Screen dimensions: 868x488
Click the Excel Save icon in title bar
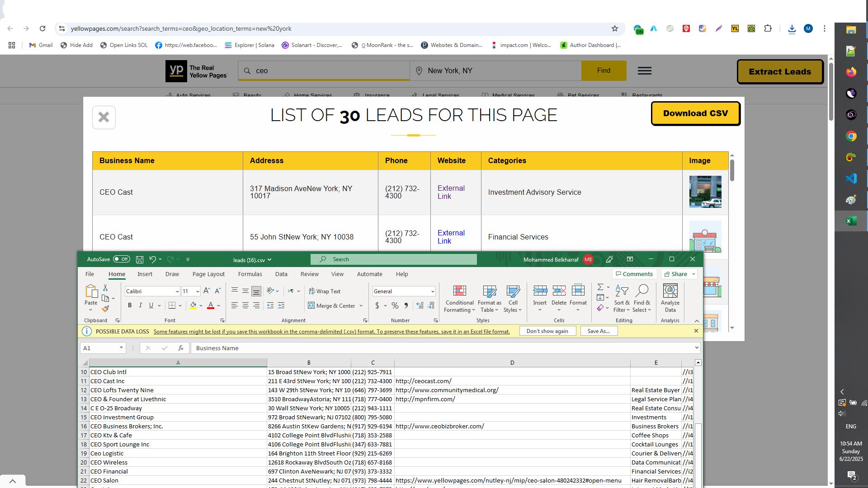140,259
